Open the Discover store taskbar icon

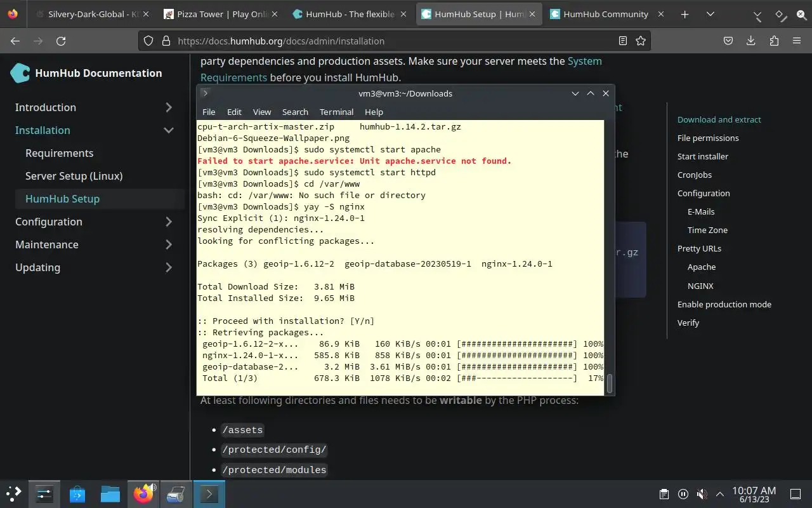(77, 493)
